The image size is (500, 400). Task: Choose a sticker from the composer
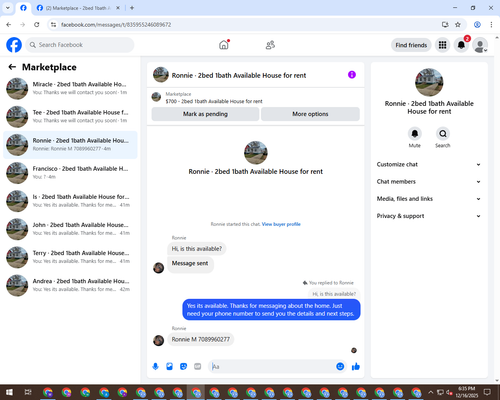pos(183,367)
